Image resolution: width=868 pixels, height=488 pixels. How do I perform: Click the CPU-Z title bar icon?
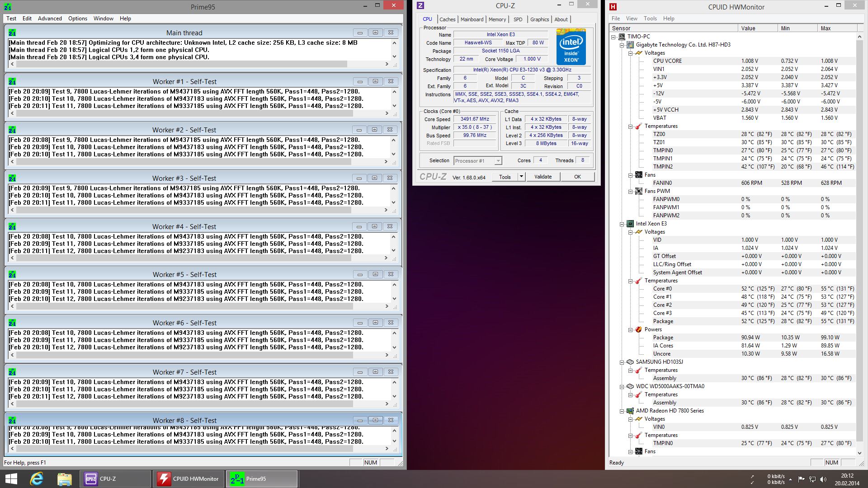click(x=420, y=5)
